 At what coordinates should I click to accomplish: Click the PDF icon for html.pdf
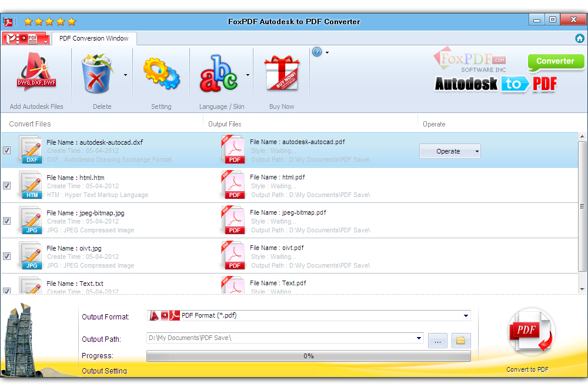233,185
